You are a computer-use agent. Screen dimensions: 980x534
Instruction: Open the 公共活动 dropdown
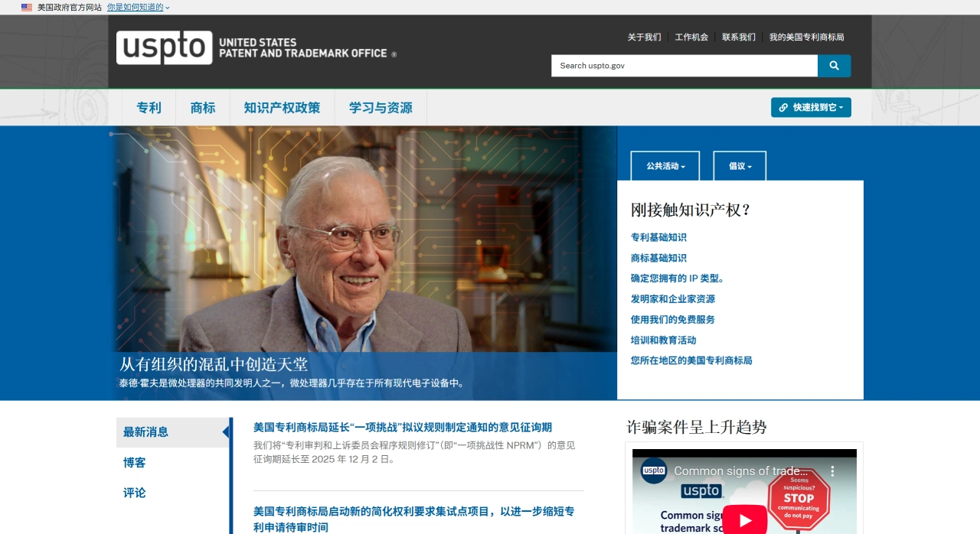coord(665,166)
